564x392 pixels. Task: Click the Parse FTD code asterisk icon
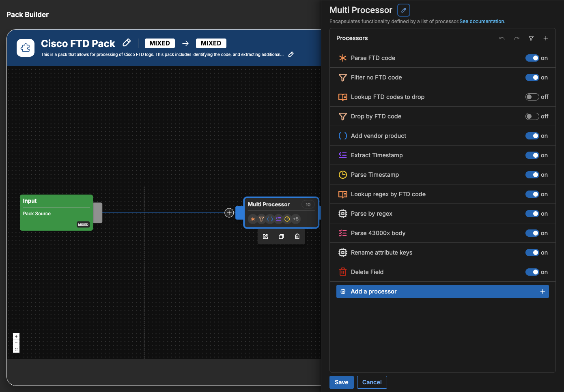[343, 58]
